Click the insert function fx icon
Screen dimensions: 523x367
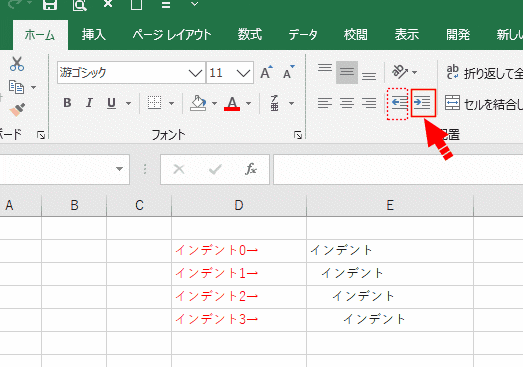(250, 169)
